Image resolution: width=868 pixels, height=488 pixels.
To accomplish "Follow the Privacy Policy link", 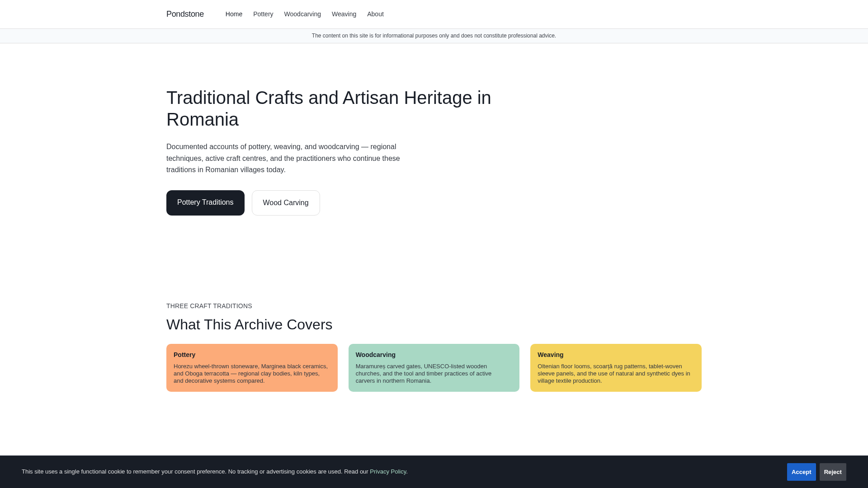I will click(x=388, y=472).
